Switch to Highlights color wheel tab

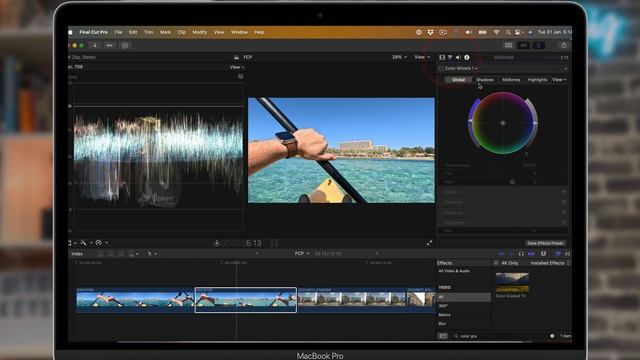click(x=537, y=80)
